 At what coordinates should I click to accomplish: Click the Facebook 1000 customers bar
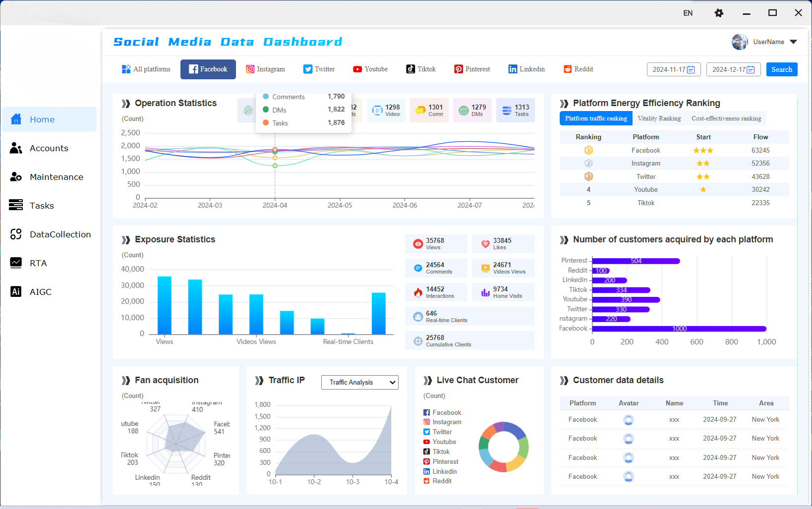coord(679,329)
